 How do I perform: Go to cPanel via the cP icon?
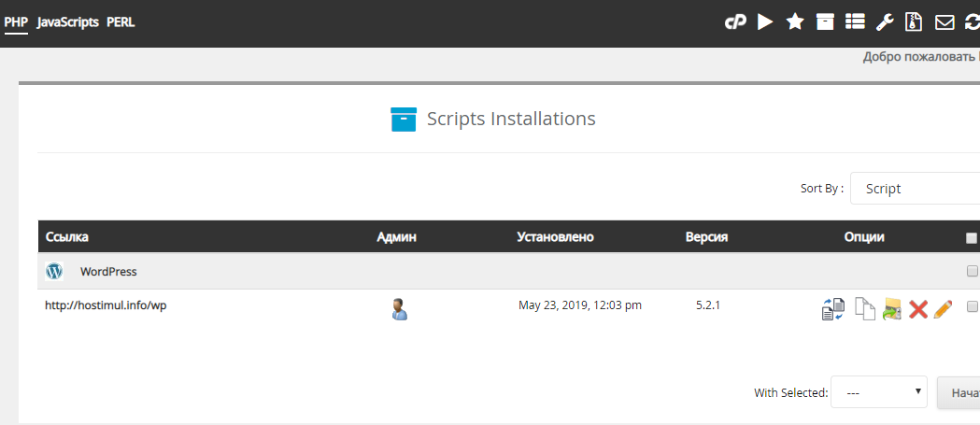(x=735, y=22)
